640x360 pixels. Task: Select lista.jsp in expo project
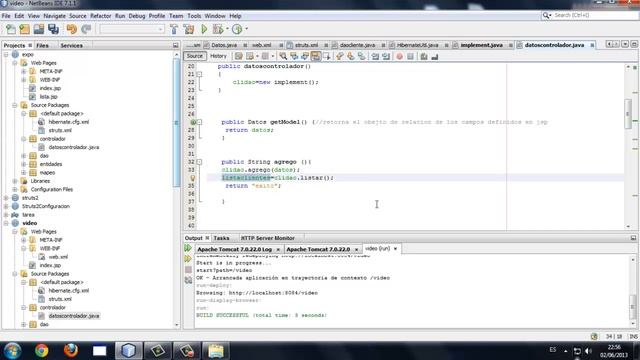pos(48,97)
